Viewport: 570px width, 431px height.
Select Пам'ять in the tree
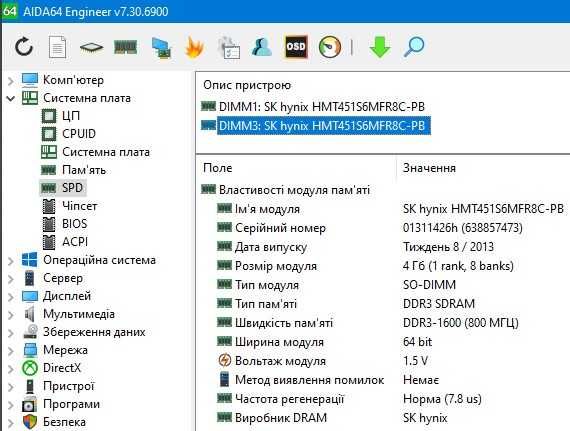pos(73,170)
